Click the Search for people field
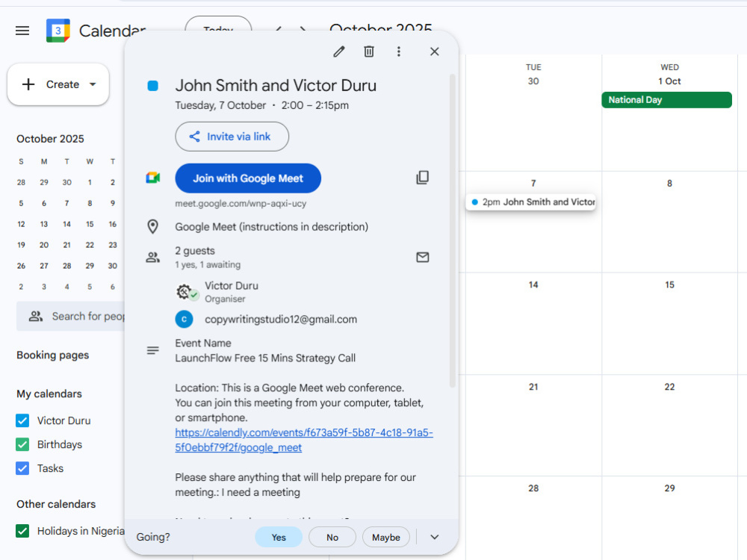 click(x=70, y=316)
